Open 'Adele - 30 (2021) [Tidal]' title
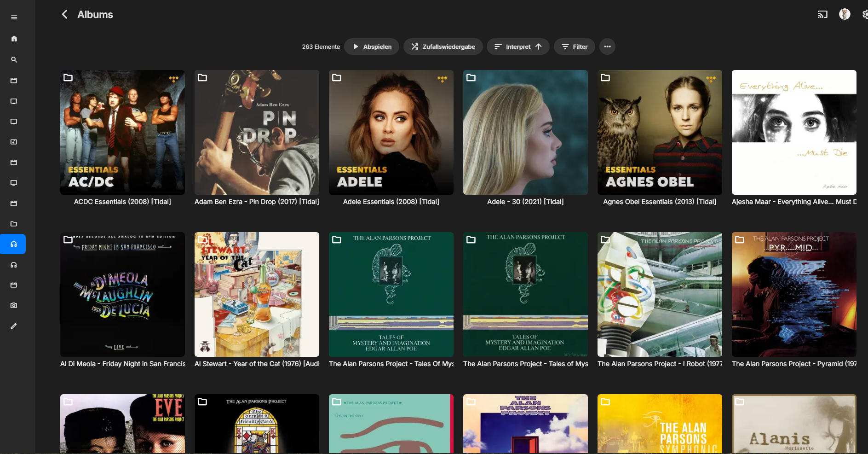 pos(525,202)
